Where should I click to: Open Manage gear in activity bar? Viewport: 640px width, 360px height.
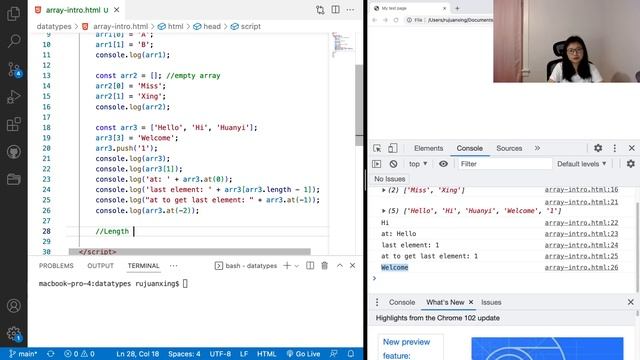(x=14, y=333)
